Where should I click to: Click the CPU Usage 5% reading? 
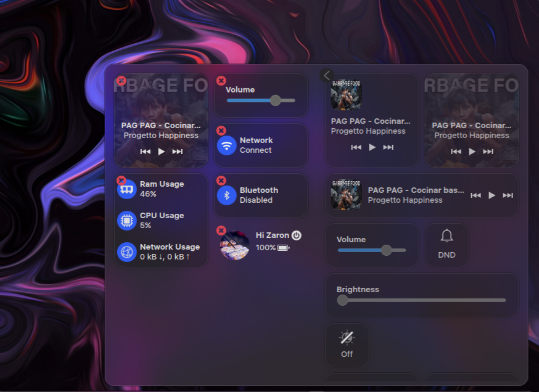click(146, 226)
